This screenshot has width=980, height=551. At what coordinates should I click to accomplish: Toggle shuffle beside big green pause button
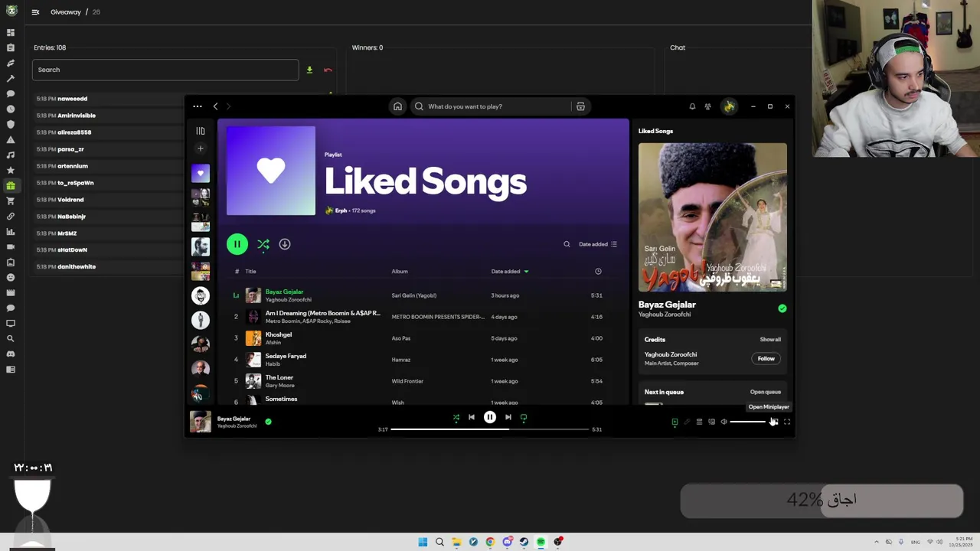point(263,244)
